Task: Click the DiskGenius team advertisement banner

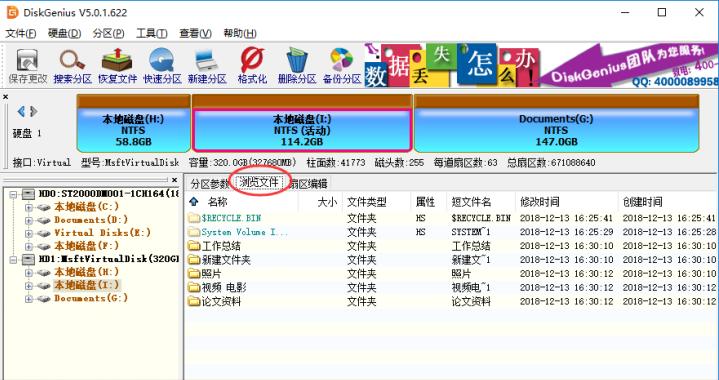Action: pos(541,65)
